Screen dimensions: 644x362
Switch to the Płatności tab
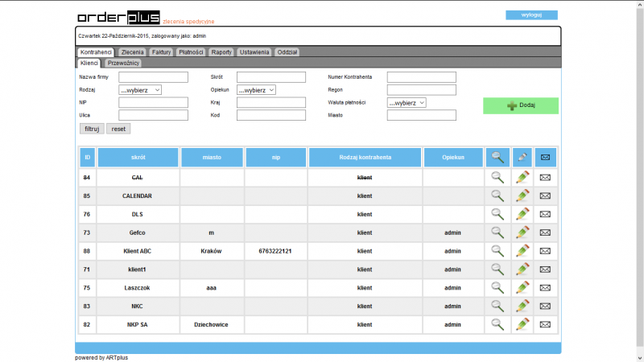pos(191,52)
